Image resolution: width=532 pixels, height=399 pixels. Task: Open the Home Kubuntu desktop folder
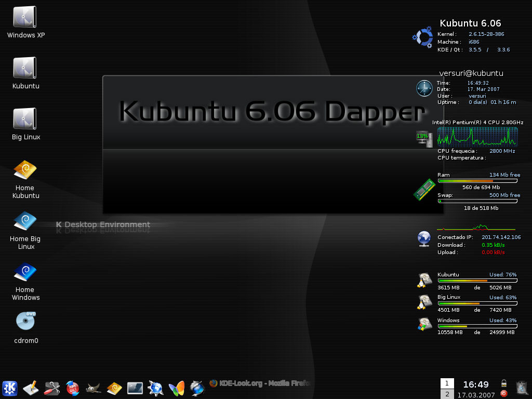click(x=25, y=179)
